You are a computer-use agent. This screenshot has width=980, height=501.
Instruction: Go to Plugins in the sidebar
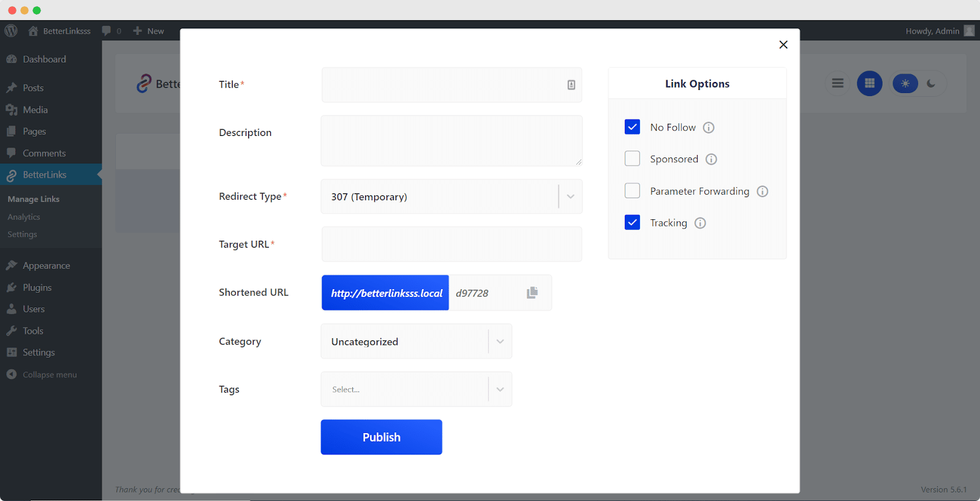pos(37,287)
